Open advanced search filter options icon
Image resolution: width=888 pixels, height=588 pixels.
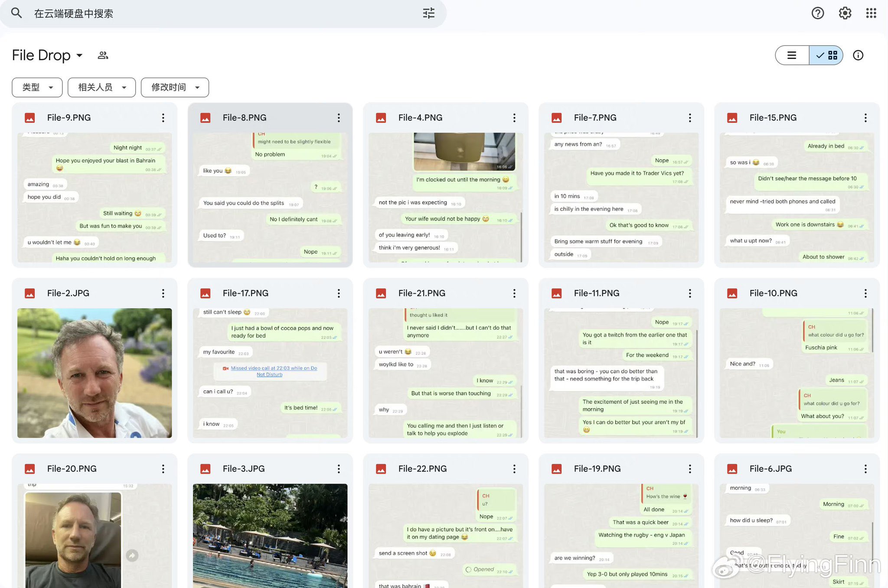[x=428, y=13]
